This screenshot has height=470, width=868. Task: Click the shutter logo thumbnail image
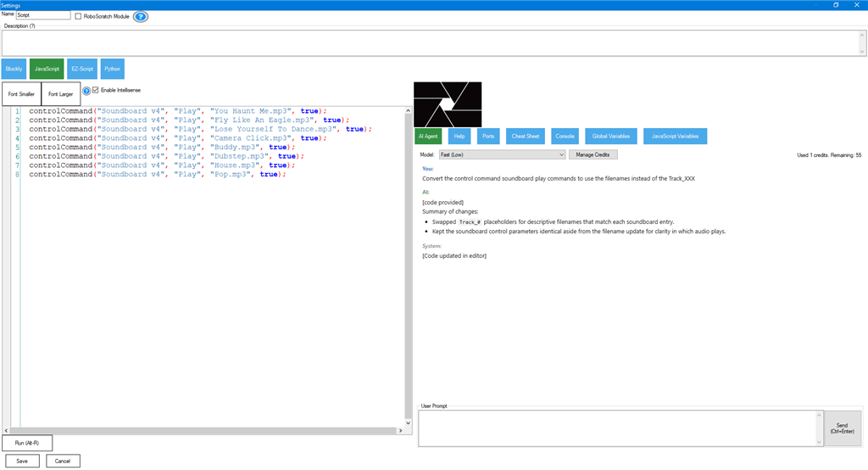point(448,104)
